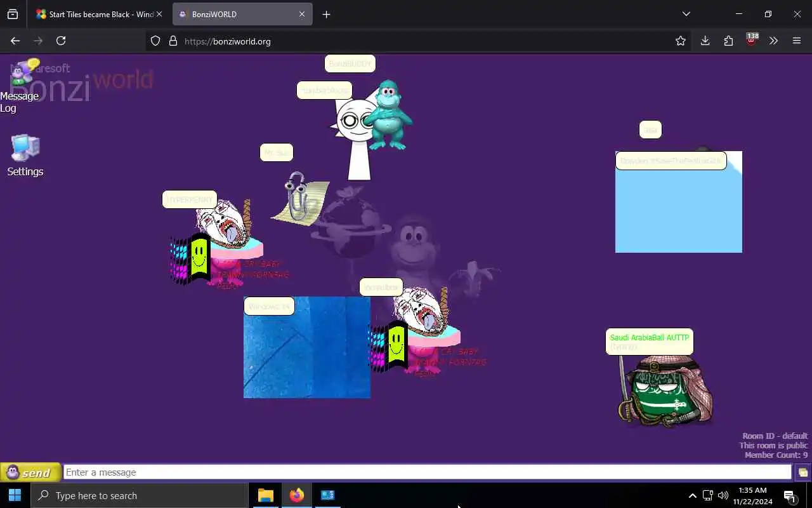Viewport: 812px width, 508px height.
Task: Switch to the Start Tiles became Black tab
Action: click(95, 14)
